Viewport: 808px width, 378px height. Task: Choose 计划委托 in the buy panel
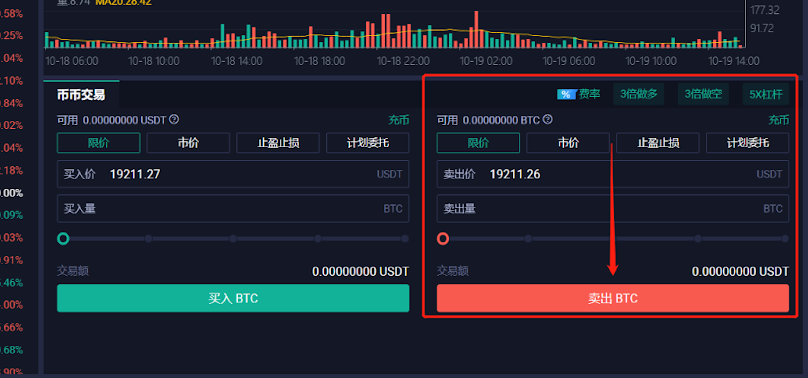[367, 143]
